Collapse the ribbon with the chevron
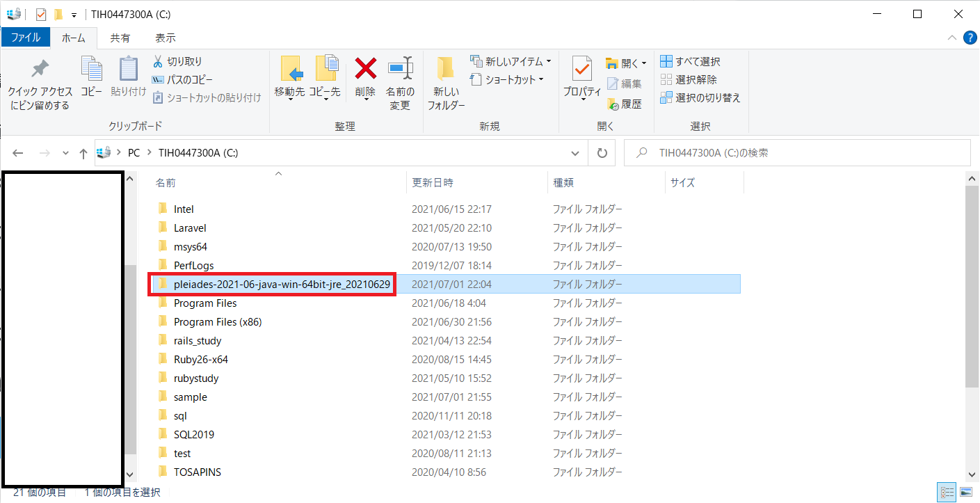 [x=951, y=38]
